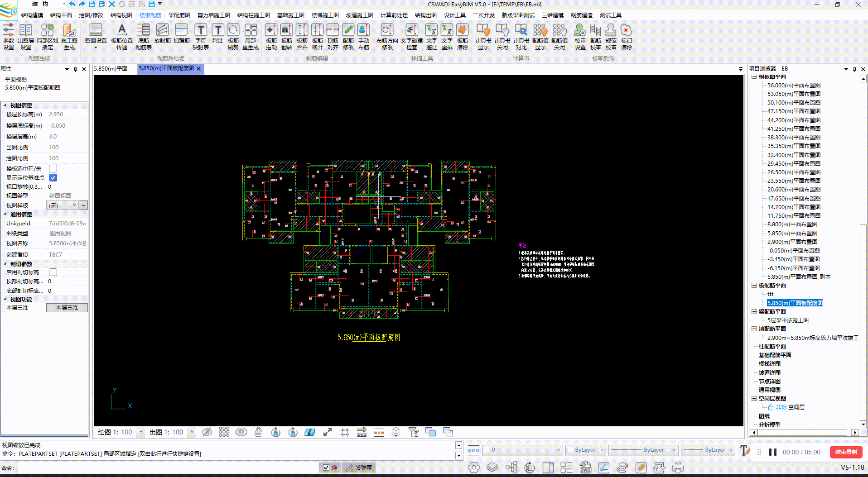Open 字符映射表 tool
This screenshot has height=477, width=868.
tap(201, 37)
